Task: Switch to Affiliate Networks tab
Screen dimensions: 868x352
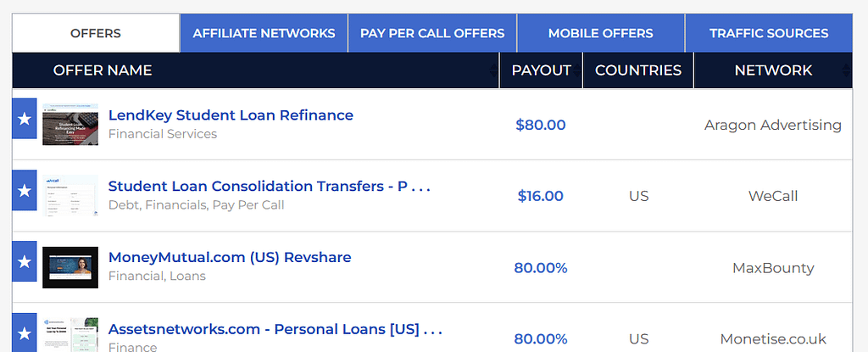Action: pyautogui.click(x=264, y=33)
